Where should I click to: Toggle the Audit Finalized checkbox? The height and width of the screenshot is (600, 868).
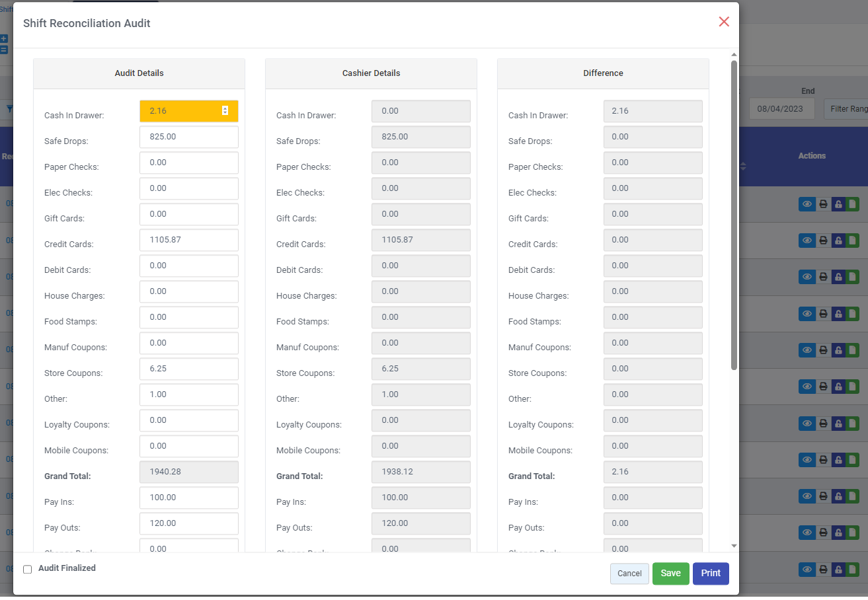tap(28, 569)
